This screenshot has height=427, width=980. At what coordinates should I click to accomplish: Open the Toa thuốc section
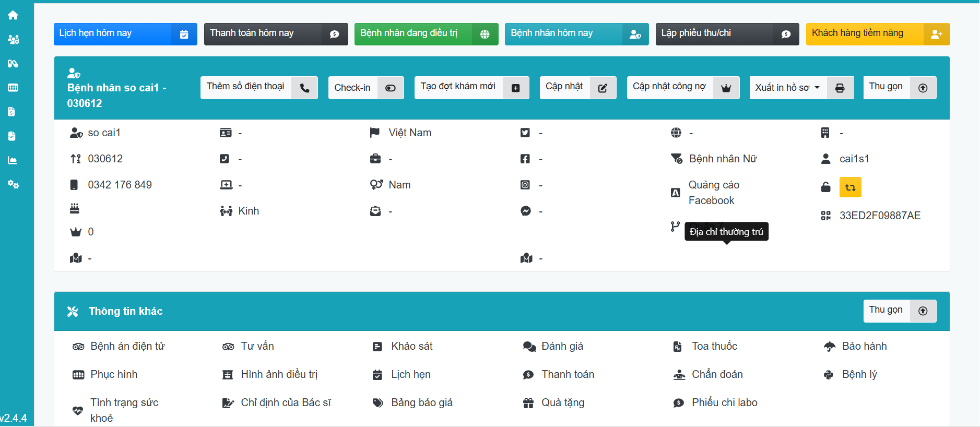pos(714,346)
